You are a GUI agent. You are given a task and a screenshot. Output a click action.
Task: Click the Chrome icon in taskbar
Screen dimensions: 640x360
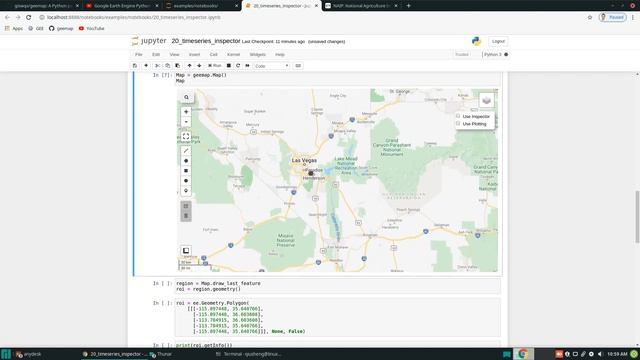click(523, 354)
